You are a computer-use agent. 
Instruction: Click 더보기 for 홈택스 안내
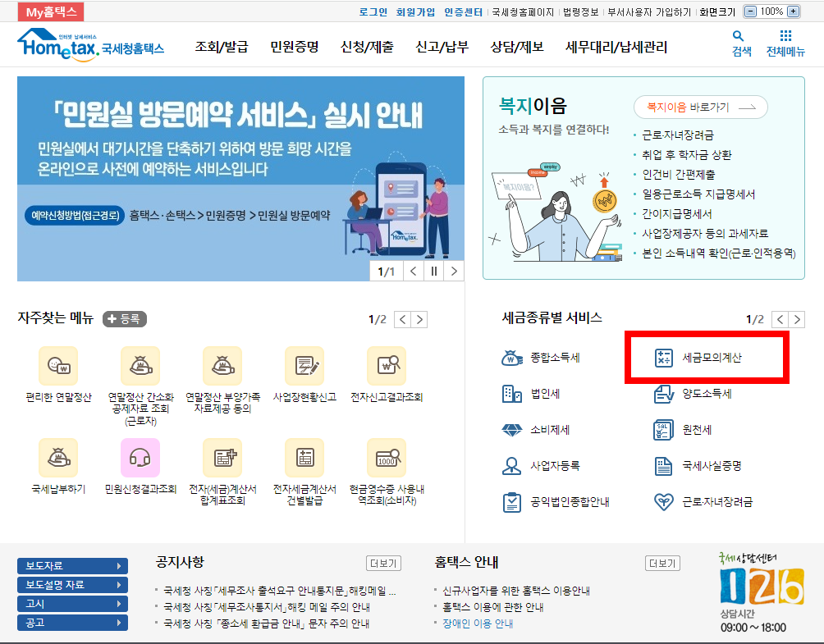[x=662, y=563]
